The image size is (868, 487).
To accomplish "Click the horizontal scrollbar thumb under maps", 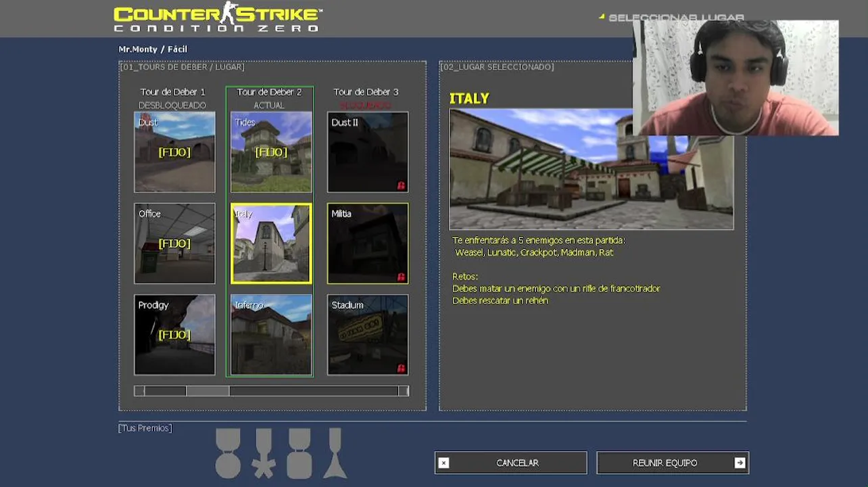I will 208,391.
